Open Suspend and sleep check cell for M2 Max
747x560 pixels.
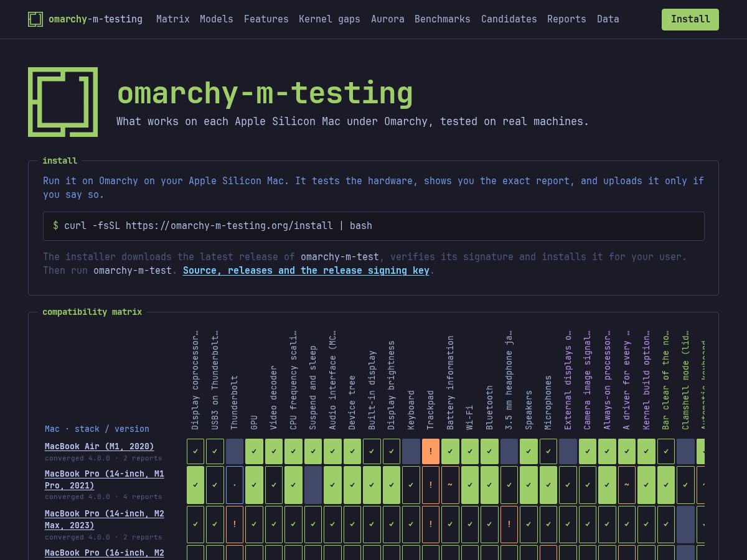coord(313,525)
